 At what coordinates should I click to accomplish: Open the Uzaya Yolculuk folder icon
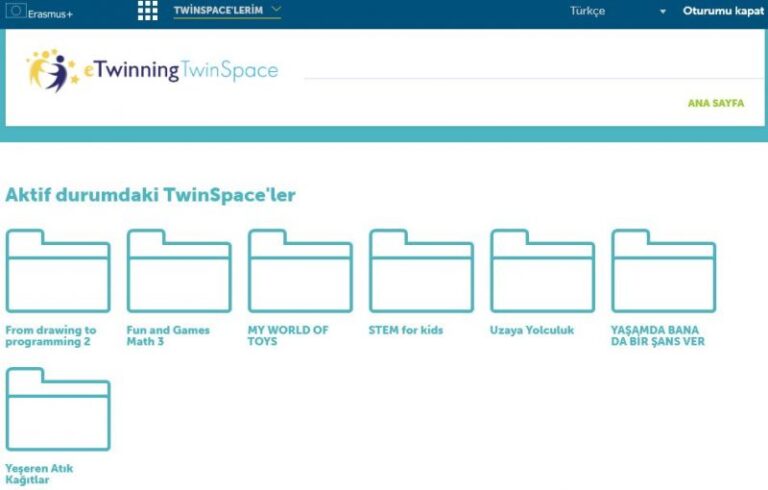tap(542, 271)
